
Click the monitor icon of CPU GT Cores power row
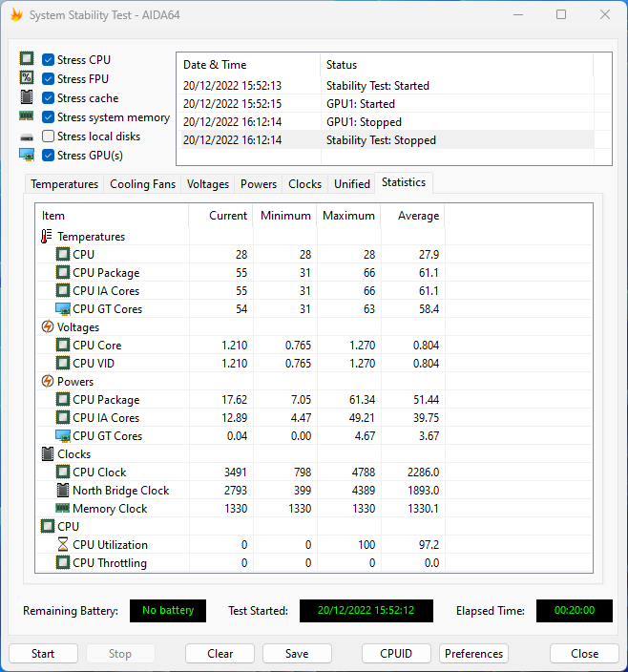point(63,436)
